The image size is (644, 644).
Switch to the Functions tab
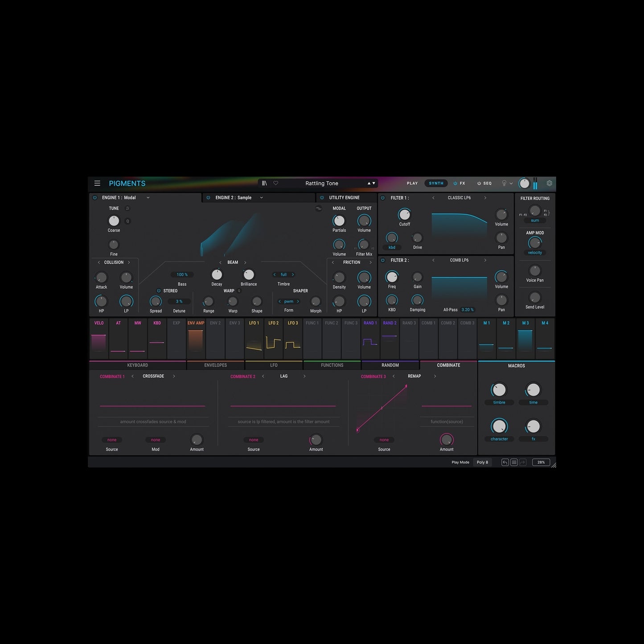pos(332,365)
